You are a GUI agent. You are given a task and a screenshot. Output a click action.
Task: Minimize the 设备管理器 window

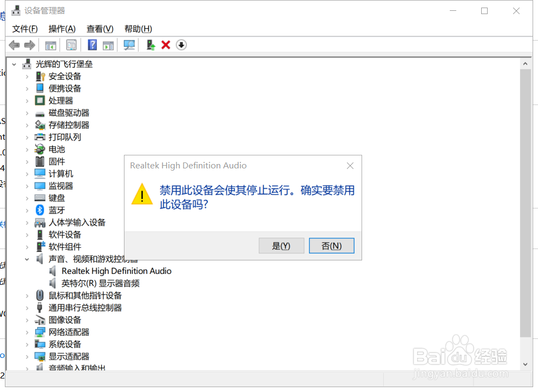(453, 11)
